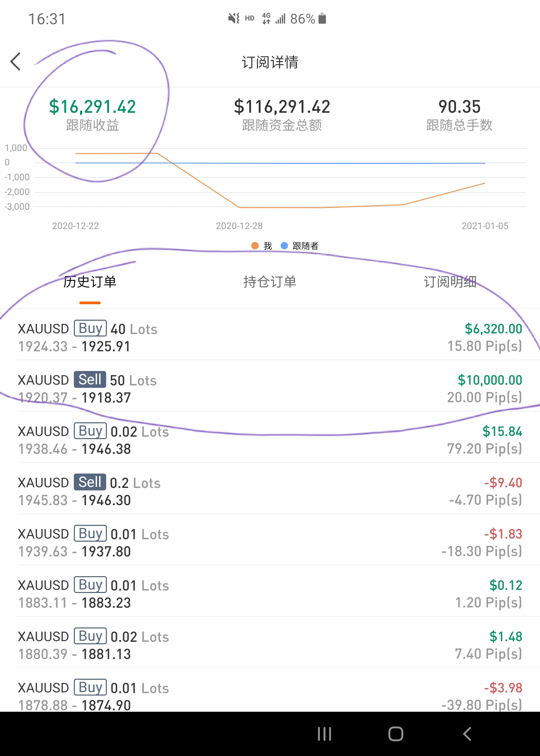Select the 历史订单 tab
540x756 pixels.
pyautogui.click(x=90, y=282)
